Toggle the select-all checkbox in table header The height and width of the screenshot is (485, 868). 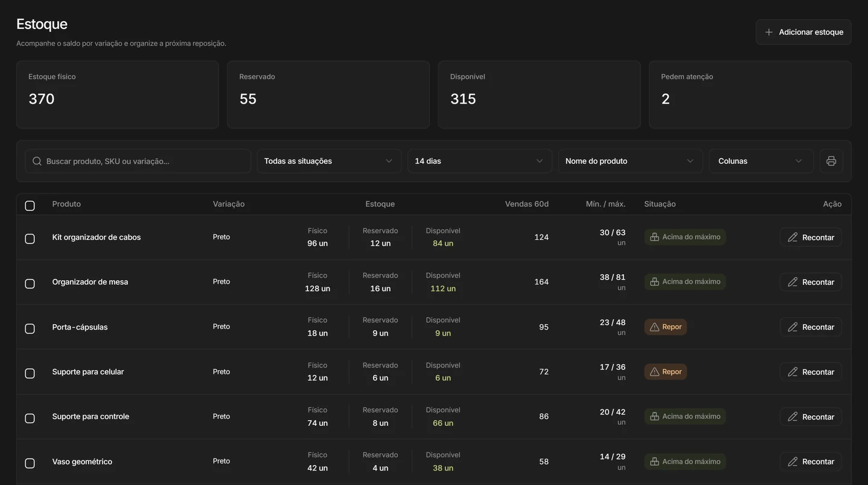point(30,205)
